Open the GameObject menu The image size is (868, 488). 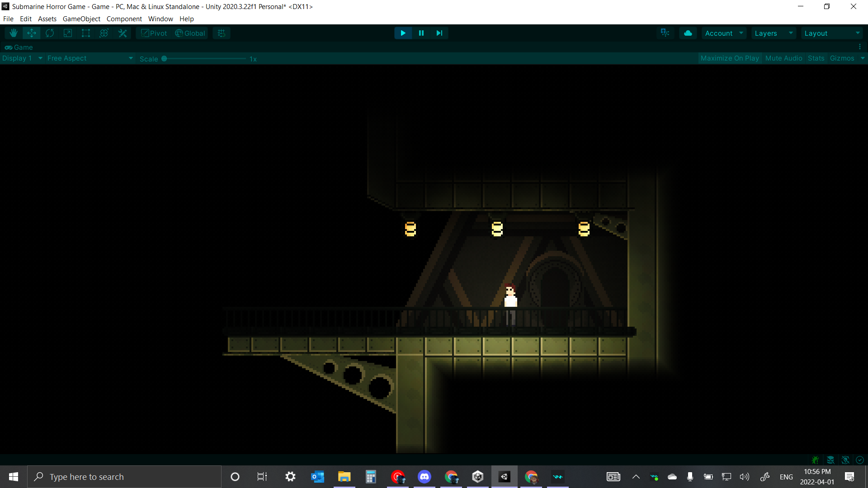tap(81, 19)
